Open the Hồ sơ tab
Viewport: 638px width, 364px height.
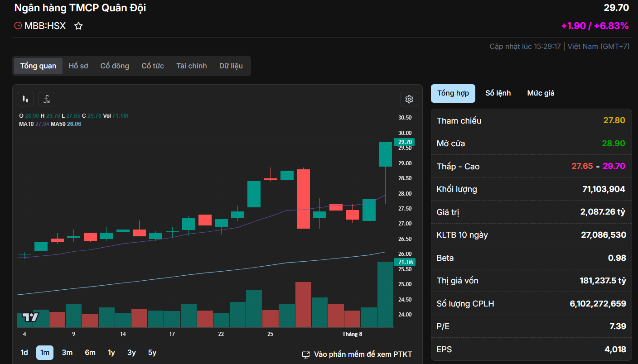[x=78, y=66]
